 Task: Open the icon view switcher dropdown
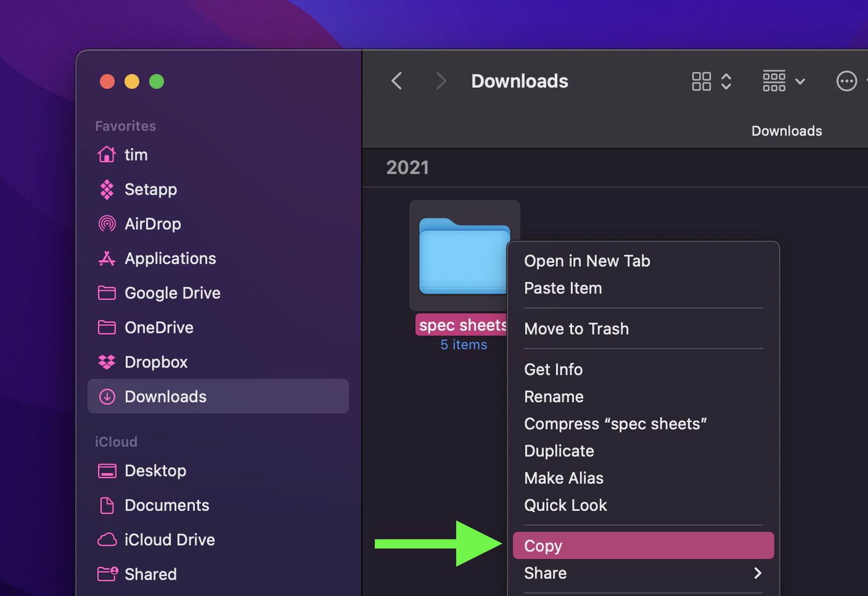[x=712, y=81]
